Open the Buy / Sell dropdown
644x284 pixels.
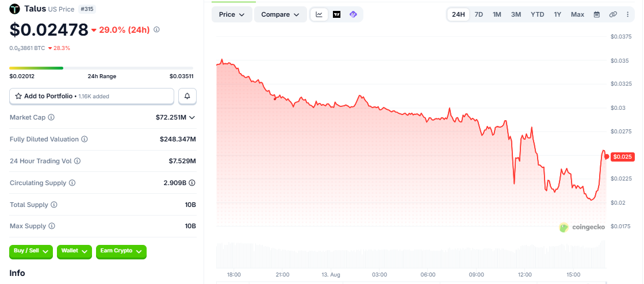coord(31,251)
